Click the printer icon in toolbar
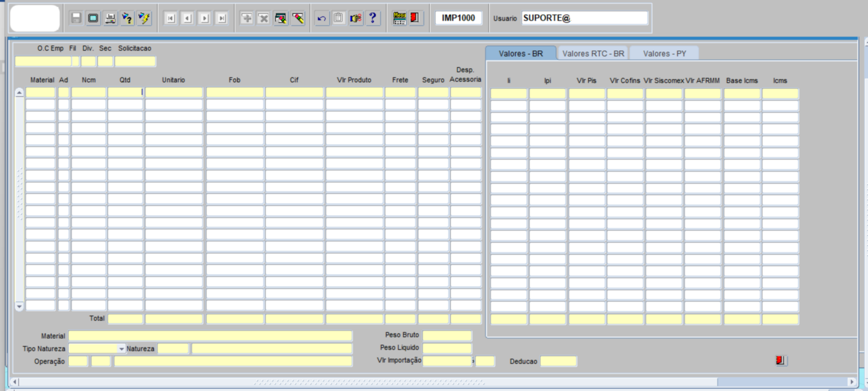The height and width of the screenshot is (391, 868). (110, 18)
